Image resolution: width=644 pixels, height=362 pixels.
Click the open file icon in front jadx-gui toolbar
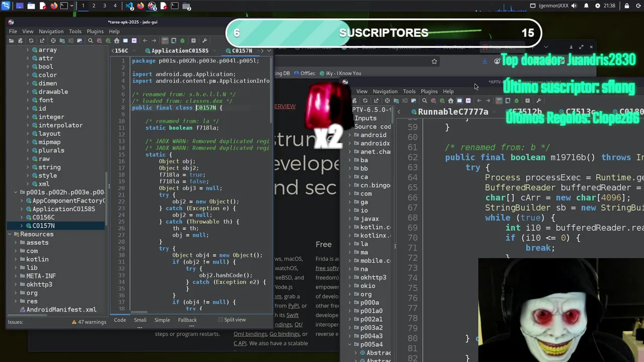pos(11,41)
